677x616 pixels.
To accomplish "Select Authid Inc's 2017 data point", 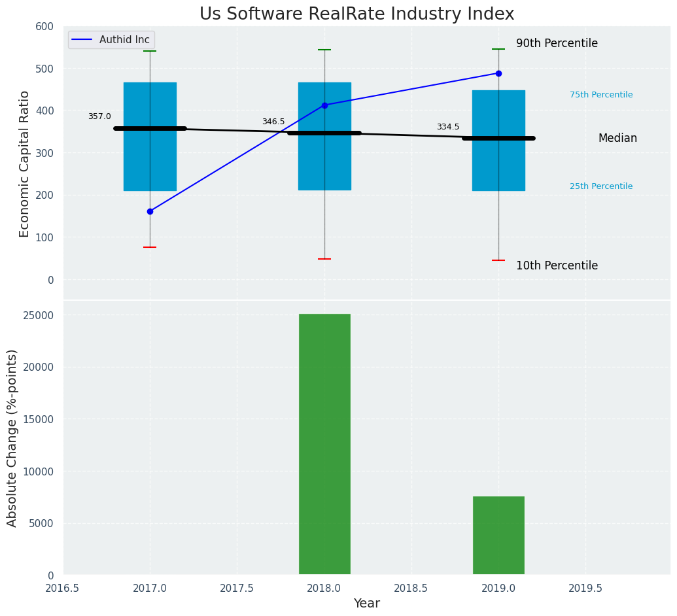I will pyautogui.click(x=150, y=211).
